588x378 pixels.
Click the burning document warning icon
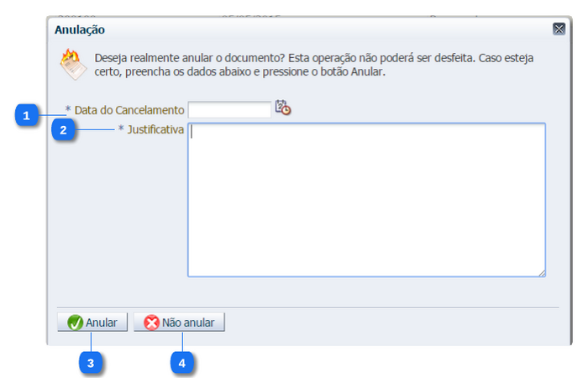pyautogui.click(x=72, y=65)
